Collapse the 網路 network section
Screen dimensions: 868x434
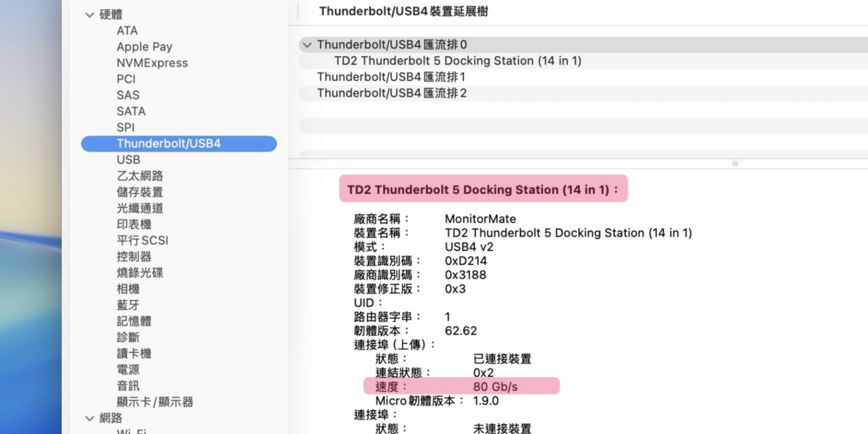click(x=90, y=418)
